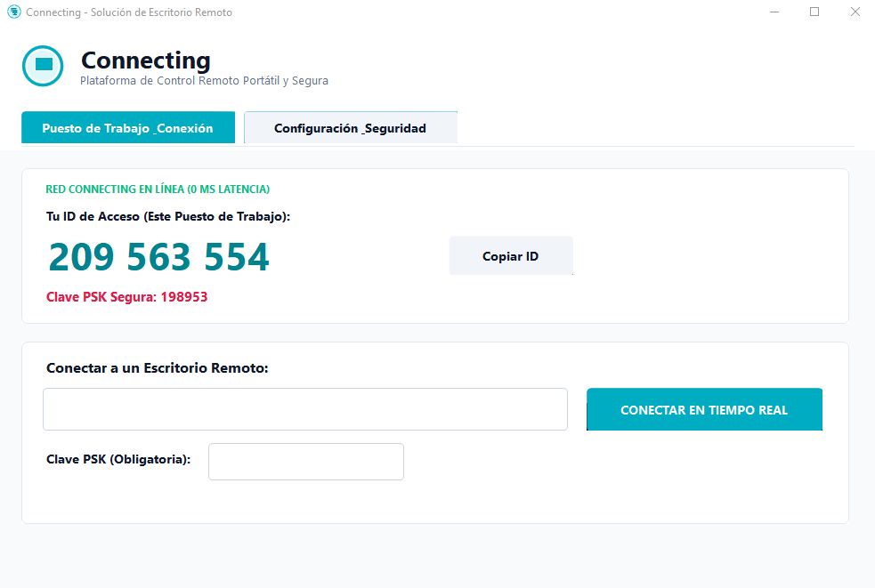Click the Connecting app logo icon

pyautogui.click(x=43, y=66)
